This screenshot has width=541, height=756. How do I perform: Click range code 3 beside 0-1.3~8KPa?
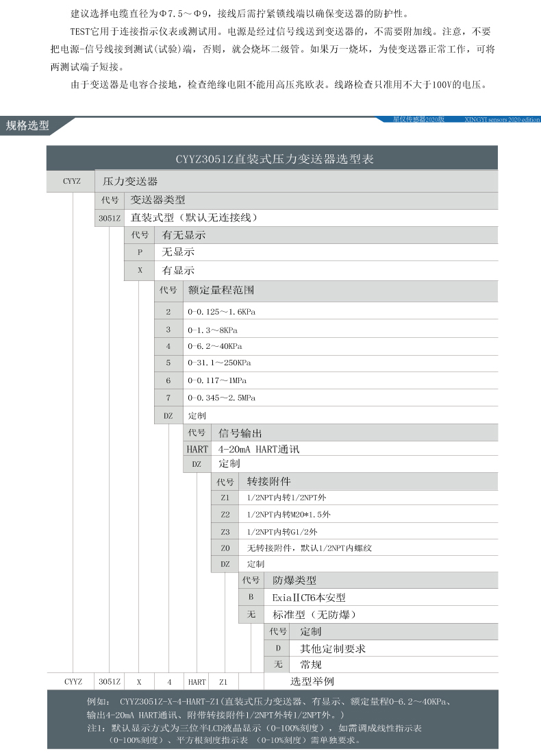tap(168, 330)
